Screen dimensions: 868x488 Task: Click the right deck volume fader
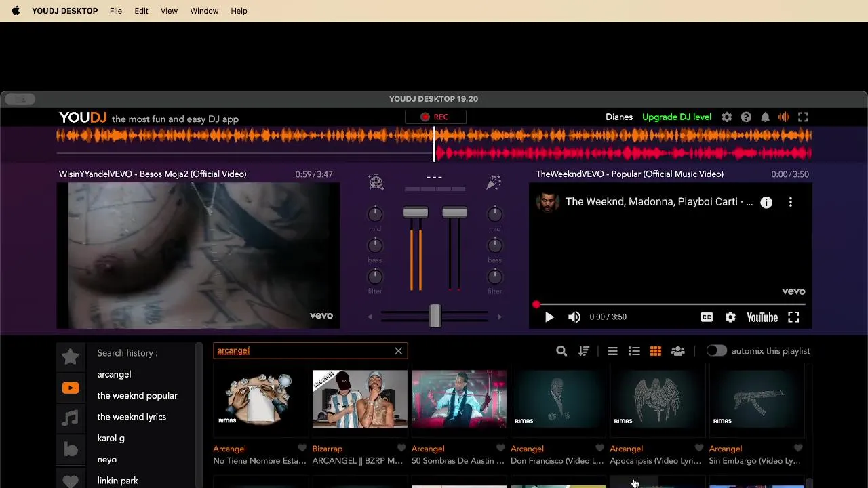point(454,213)
